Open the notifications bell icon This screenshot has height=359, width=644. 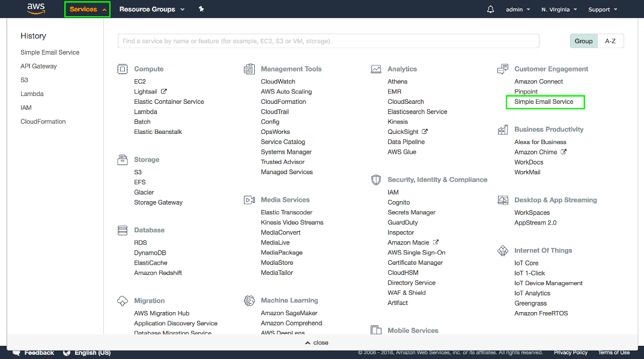click(x=490, y=10)
